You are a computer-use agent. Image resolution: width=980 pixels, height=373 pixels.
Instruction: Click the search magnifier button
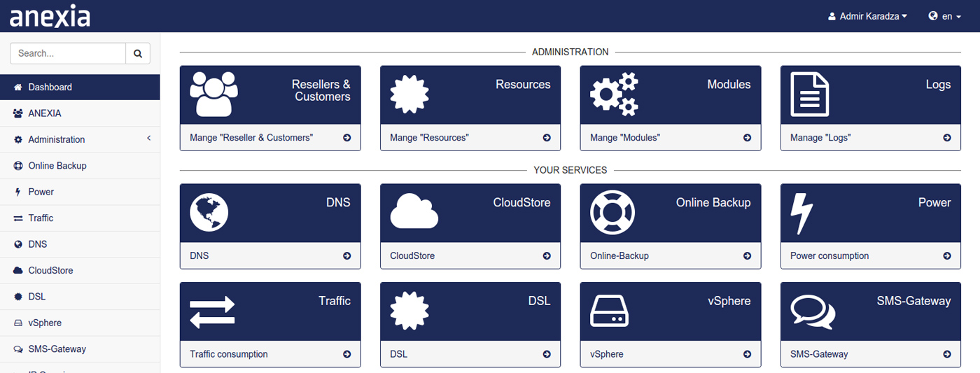138,53
